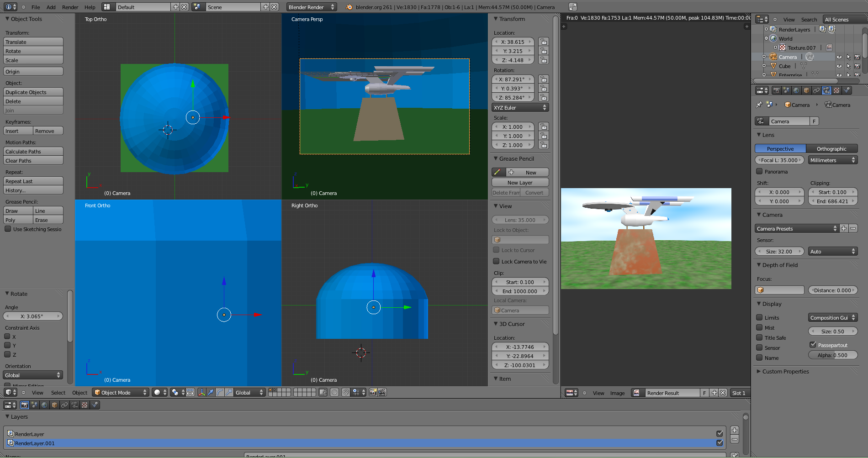The image size is (868, 458).
Task: Open the Object Mode dropdown
Action: (x=120, y=392)
